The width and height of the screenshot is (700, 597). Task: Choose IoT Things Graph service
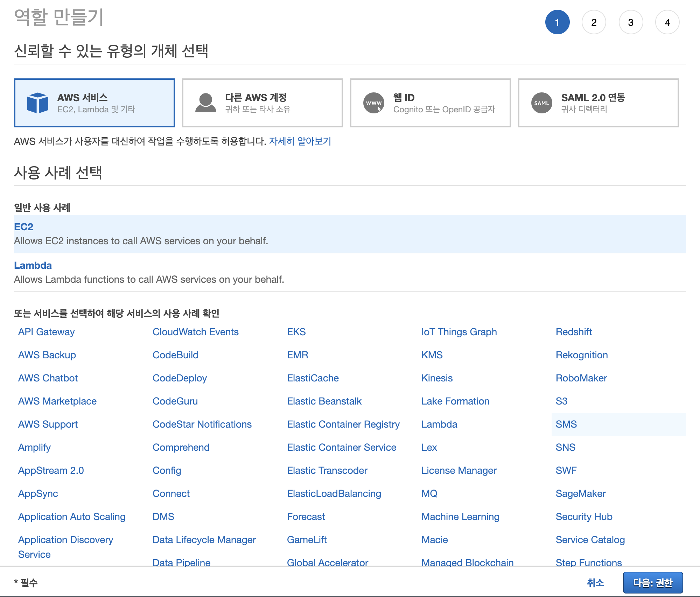459,332
